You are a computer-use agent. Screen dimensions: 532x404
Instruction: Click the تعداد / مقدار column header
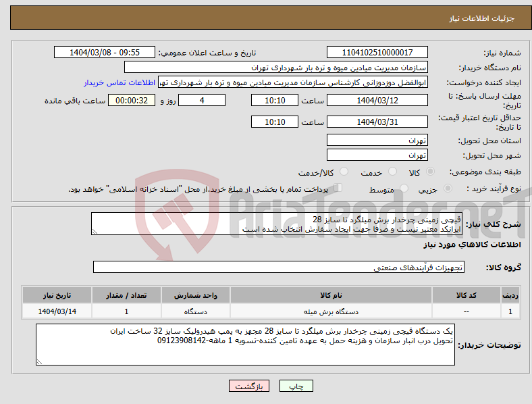click(x=126, y=295)
